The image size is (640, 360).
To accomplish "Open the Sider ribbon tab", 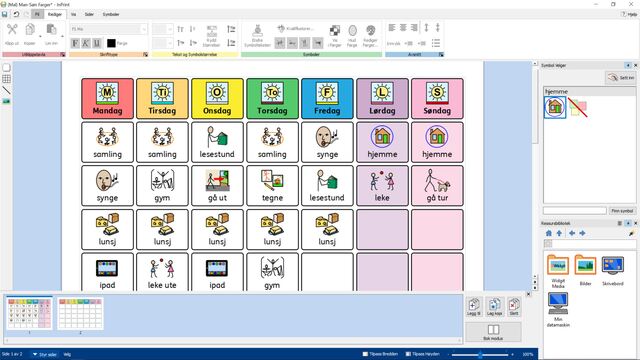I will coord(89,14).
